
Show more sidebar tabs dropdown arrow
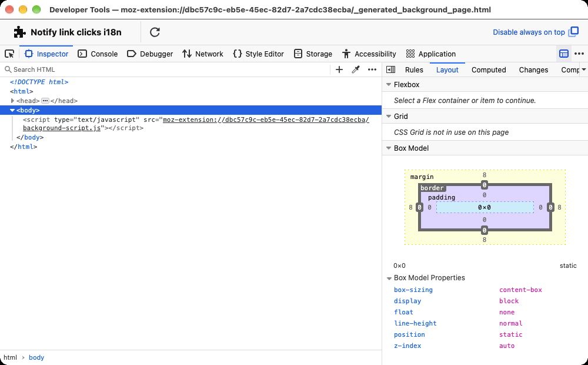pos(583,69)
